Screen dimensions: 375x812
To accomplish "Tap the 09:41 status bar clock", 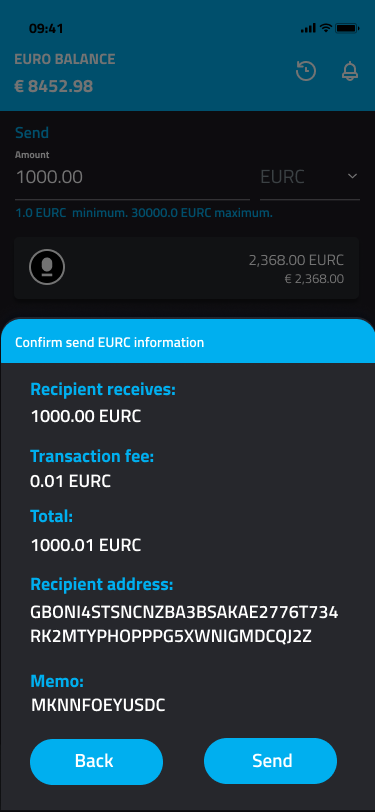I will pyautogui.click(x=46, y=28).
